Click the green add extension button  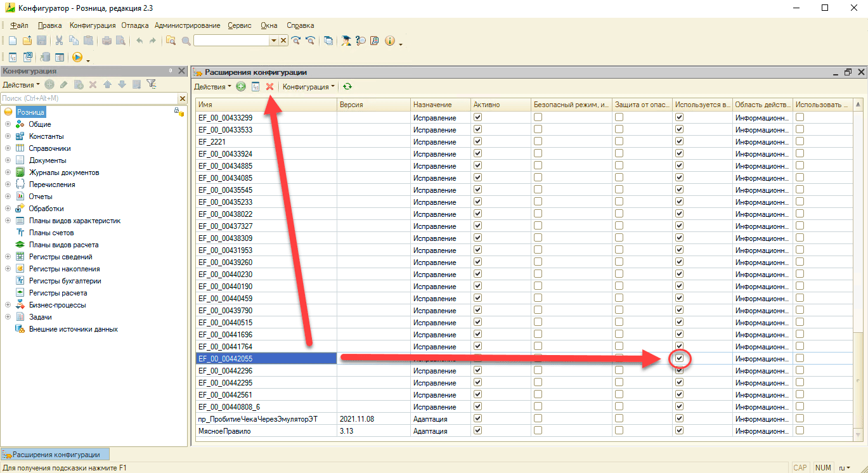241,87
